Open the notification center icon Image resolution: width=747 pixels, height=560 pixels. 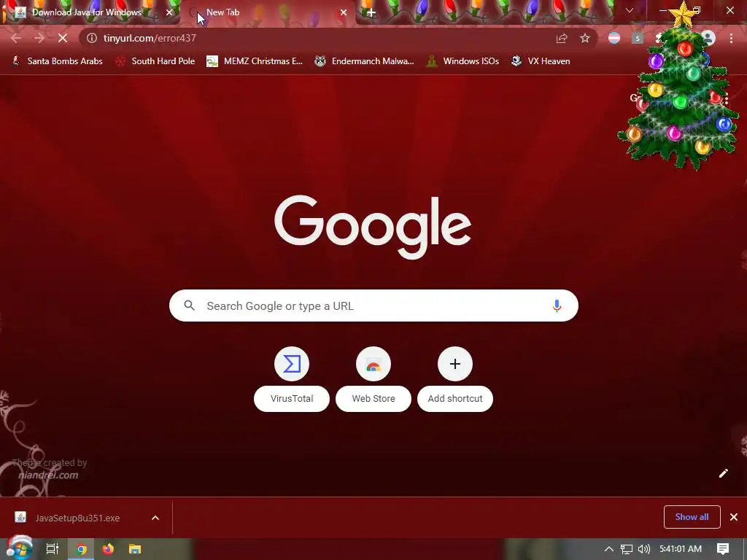723,549
